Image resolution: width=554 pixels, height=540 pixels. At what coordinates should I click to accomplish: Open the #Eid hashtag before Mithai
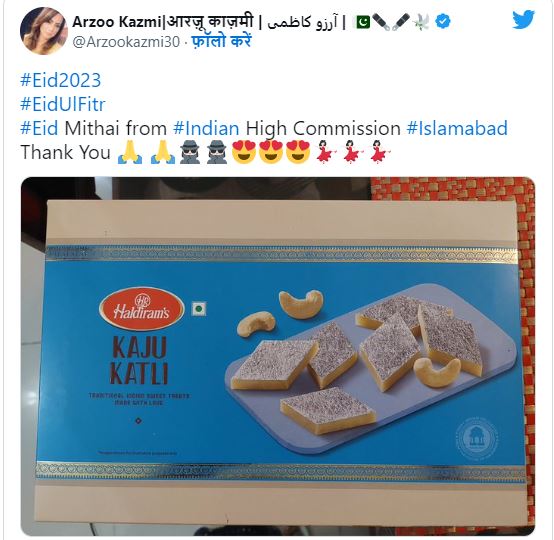click(x=39, y=128)
